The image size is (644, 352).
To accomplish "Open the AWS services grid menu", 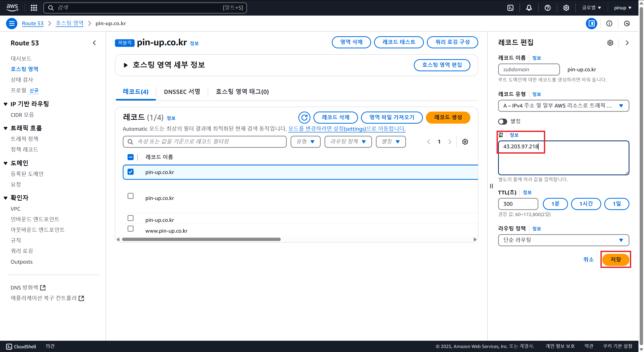I will click(34, 8).
